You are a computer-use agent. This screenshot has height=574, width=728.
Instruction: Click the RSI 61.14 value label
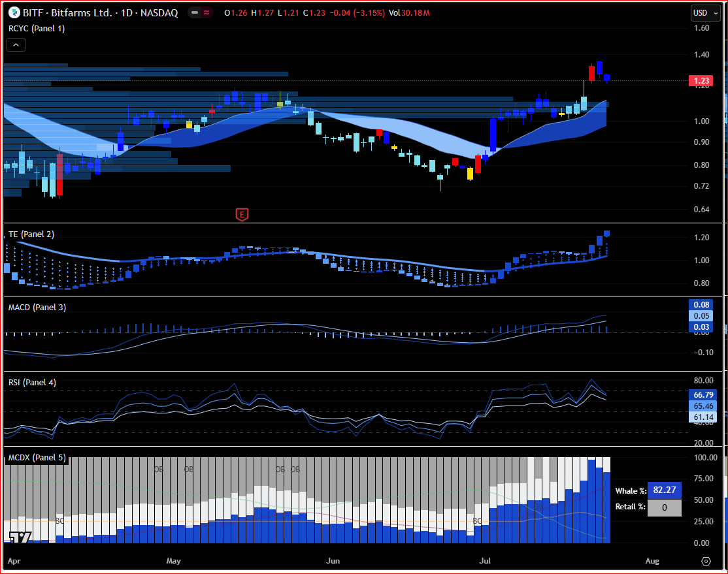(x=703, y=417)
